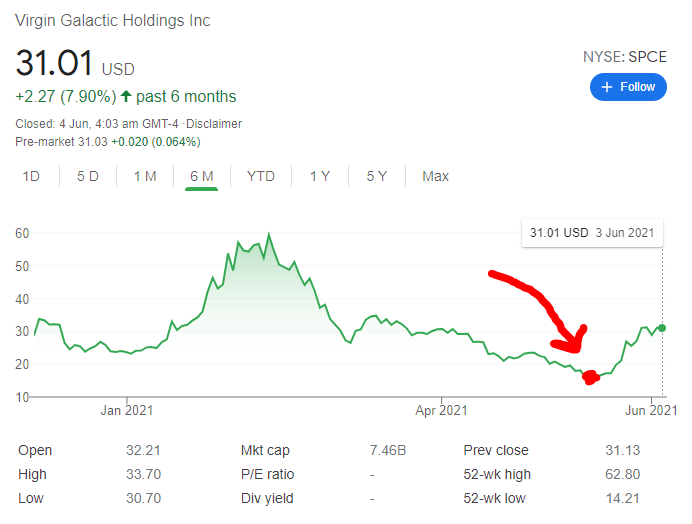Open the Disclaimer link
Screen dimensions: 692x524
pyautogui.click(x=214, y=124)
